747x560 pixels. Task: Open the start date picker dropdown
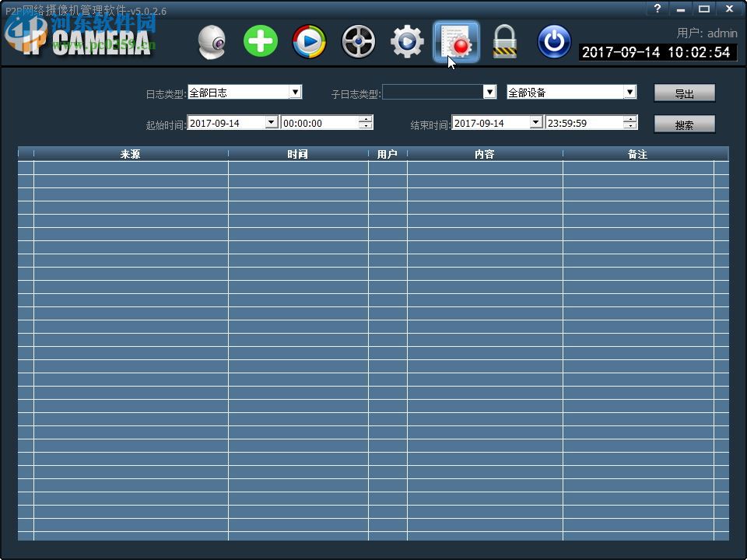point(271,122)
